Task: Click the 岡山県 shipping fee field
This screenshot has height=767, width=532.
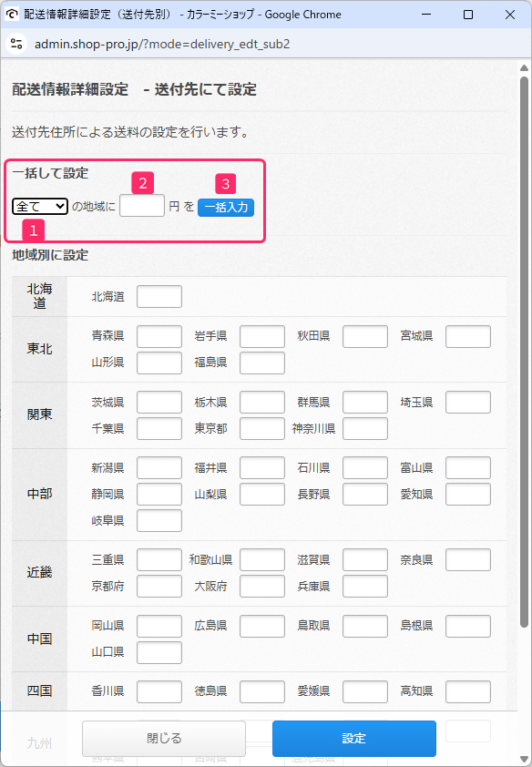Action: [x=159, y=626]
